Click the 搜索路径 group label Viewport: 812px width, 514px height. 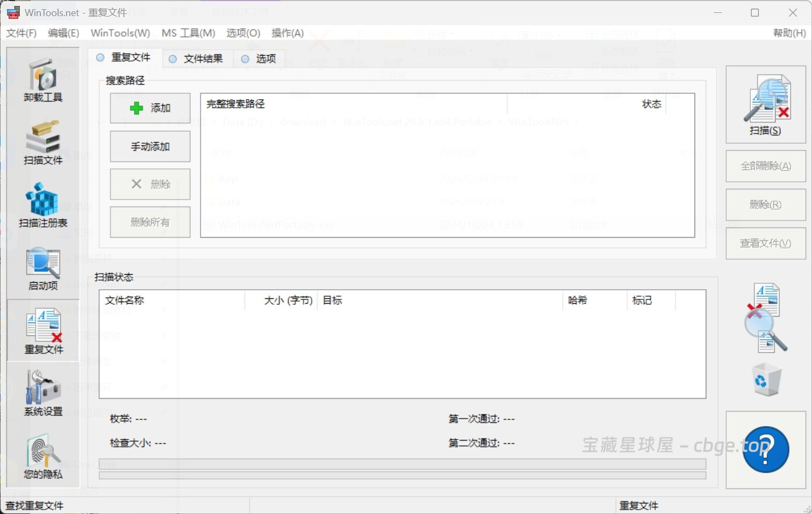pos(125,80)
